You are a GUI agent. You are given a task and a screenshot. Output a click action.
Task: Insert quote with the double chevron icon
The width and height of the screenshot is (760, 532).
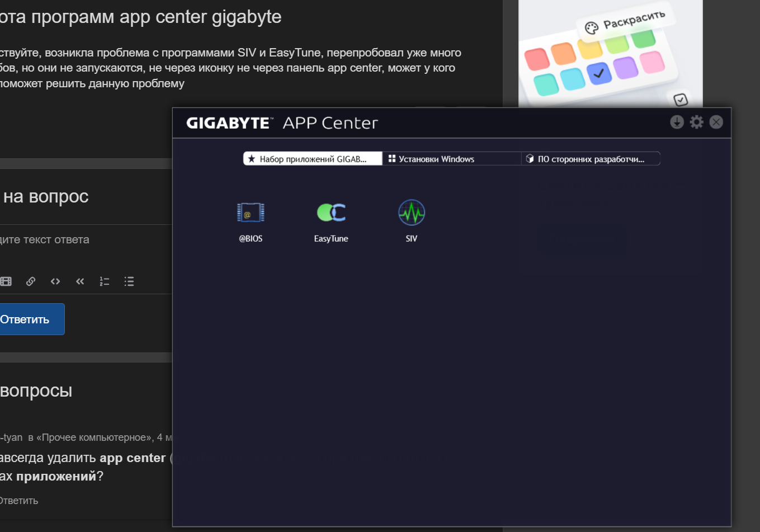[80, 281]
